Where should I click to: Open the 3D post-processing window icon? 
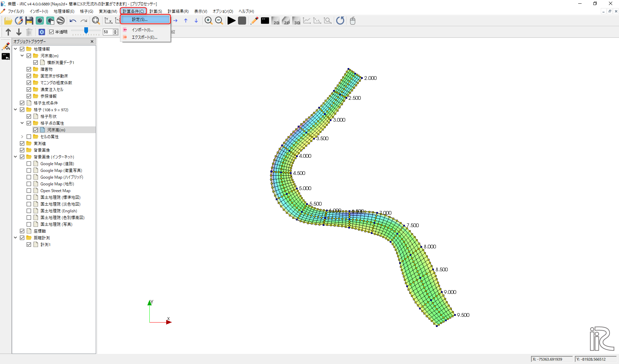coord(296,21)
